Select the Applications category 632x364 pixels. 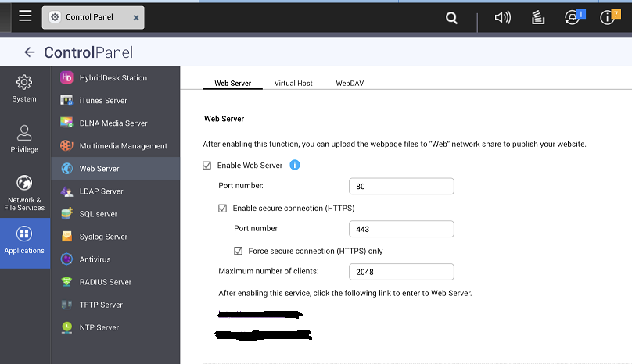pos(24,243)
